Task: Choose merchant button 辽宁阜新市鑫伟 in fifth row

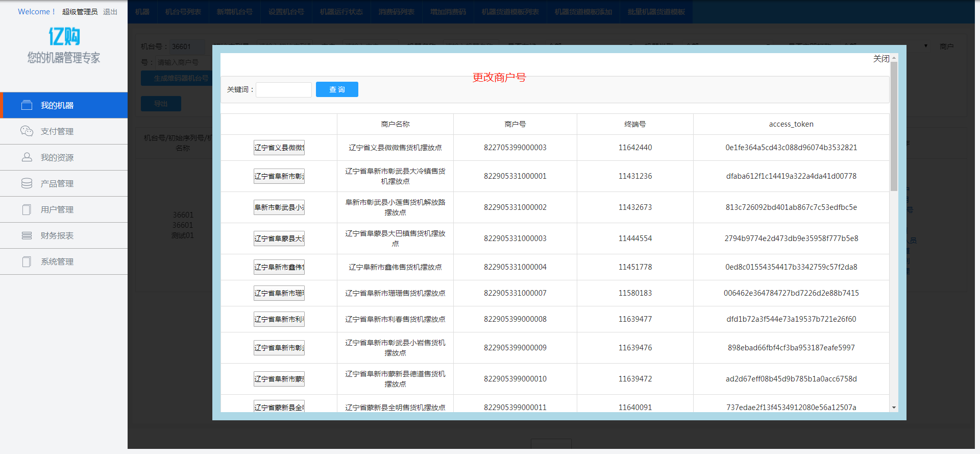Action: tap(279, 267)
